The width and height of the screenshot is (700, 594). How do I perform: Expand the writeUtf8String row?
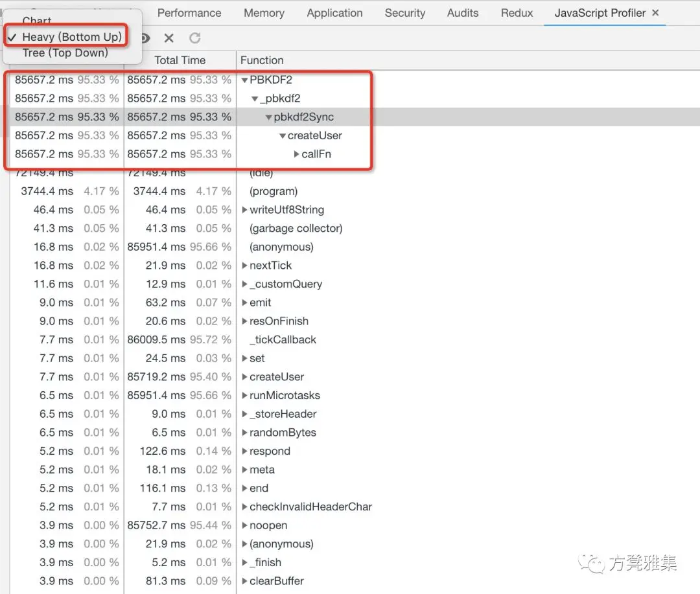click(x=244, y=210)
